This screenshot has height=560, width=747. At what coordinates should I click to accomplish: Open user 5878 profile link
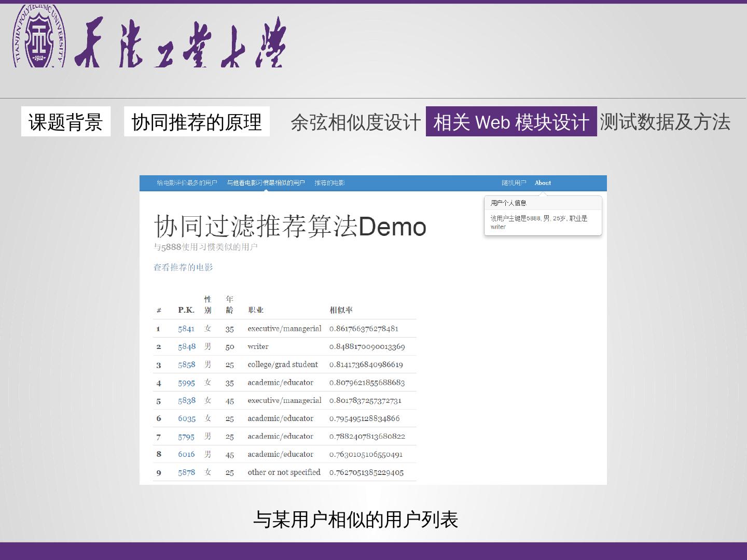[x=187, y=472]
